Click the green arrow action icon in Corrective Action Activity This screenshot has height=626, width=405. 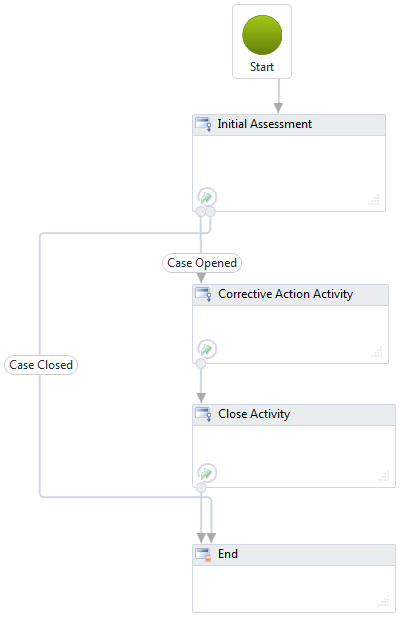pos(207,349)
